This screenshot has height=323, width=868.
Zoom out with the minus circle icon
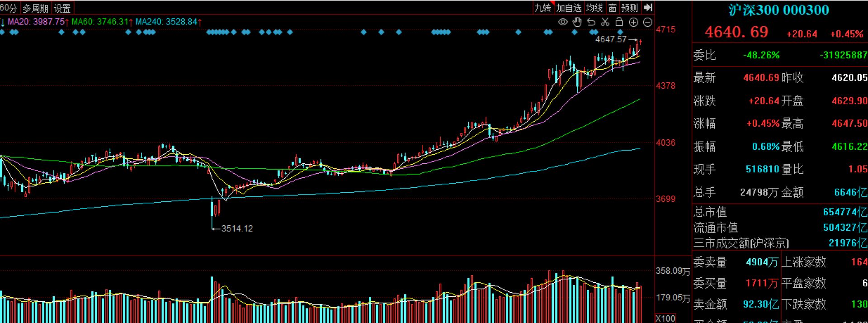point(648,22)
